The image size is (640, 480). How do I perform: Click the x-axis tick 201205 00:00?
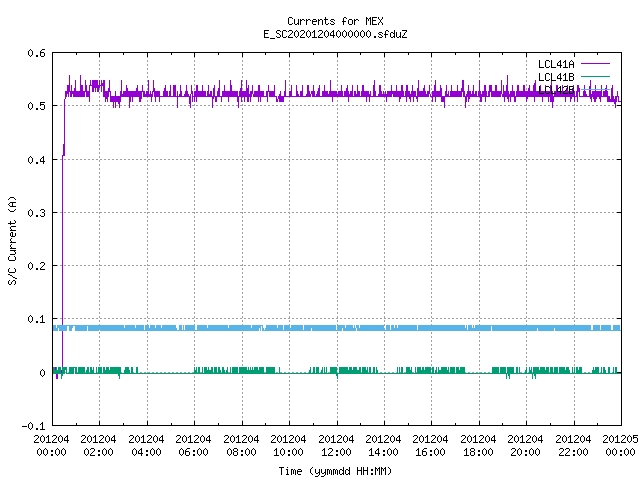[620, 445]
